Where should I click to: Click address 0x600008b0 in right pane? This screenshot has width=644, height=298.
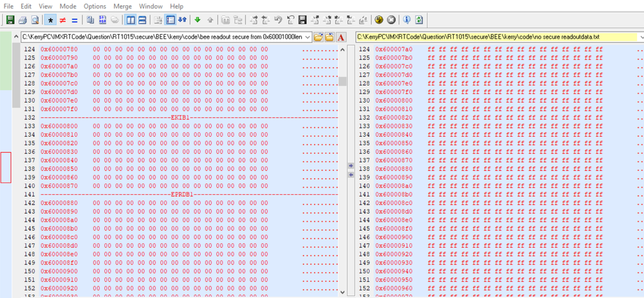[x=394, y=194]
